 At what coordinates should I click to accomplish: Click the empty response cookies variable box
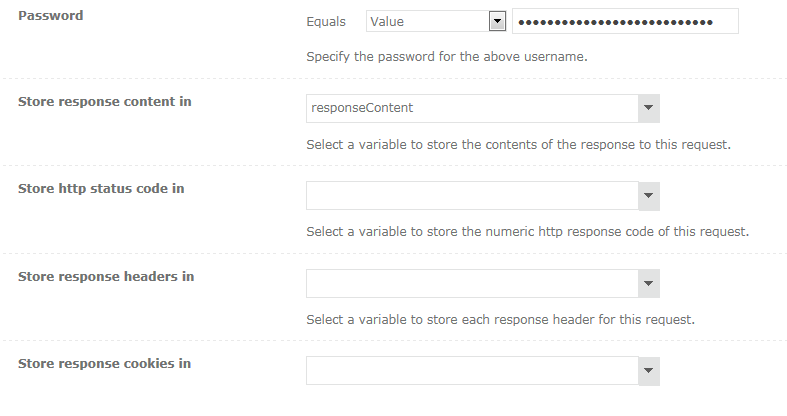tap(471, 371)
